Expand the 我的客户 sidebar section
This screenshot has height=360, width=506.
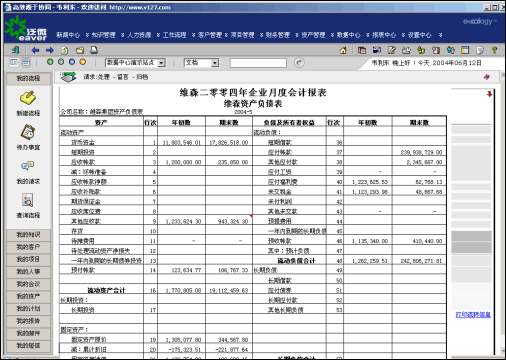point(29,247)
